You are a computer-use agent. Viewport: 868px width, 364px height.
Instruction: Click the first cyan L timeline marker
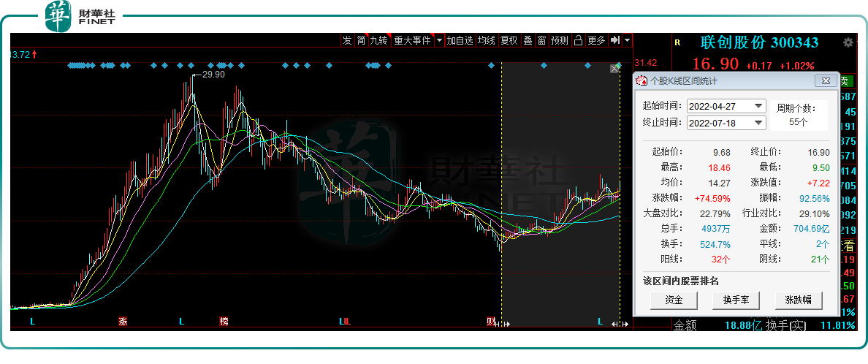[33, 322]
